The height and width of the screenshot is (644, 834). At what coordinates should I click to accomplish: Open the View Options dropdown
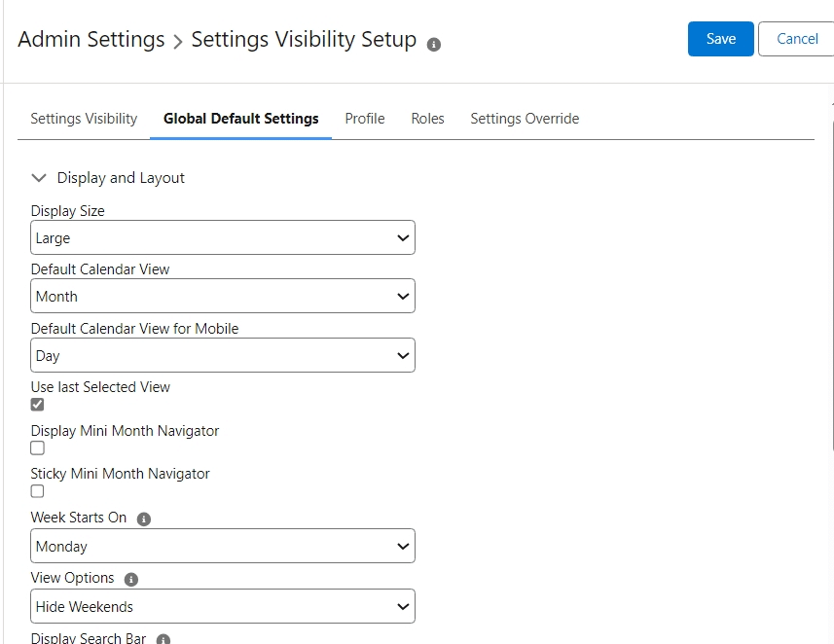(223, 607)
